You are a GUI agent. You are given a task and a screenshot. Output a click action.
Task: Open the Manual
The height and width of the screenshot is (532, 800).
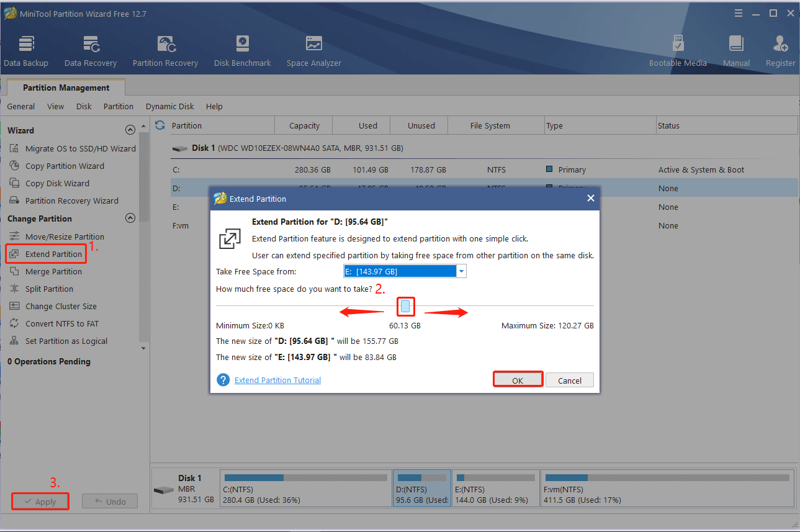point(736,51)
